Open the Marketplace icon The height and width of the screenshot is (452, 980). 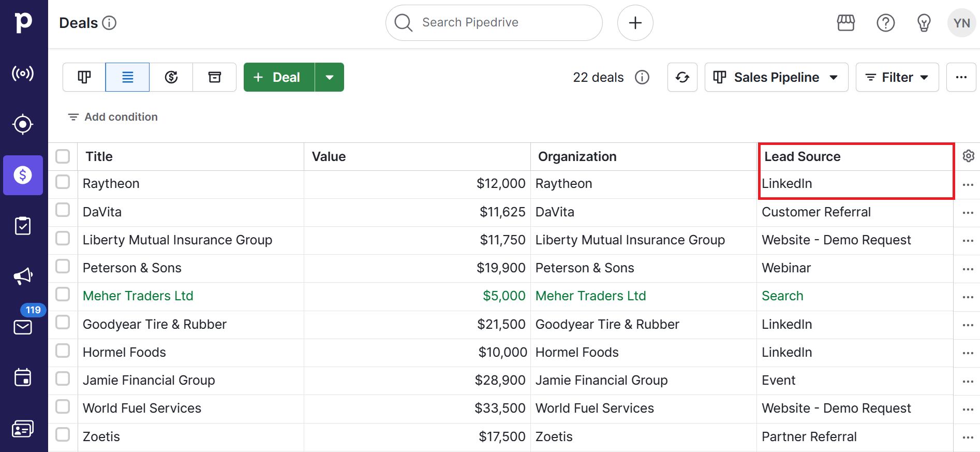click(846, 23)
